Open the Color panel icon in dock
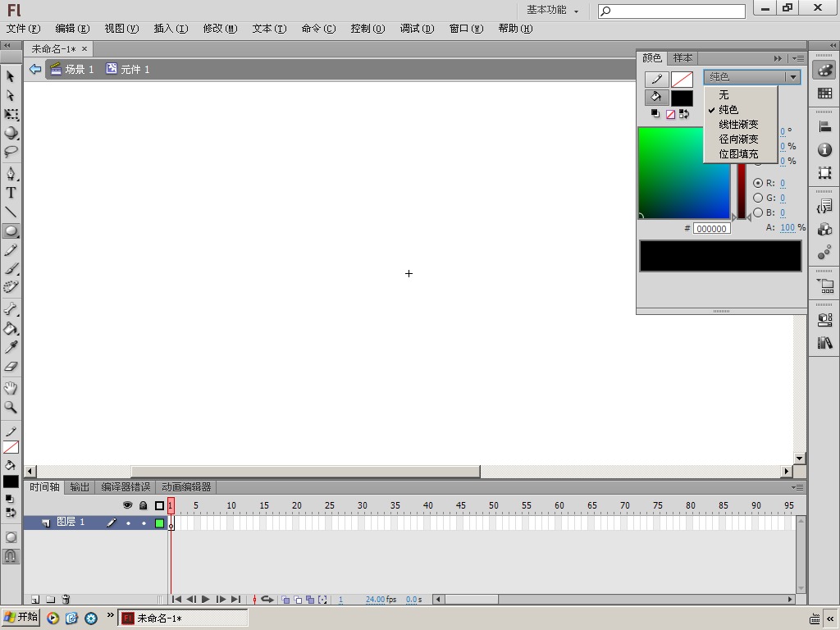The width and height of the screenshot is (840, 630). point(824,71)
